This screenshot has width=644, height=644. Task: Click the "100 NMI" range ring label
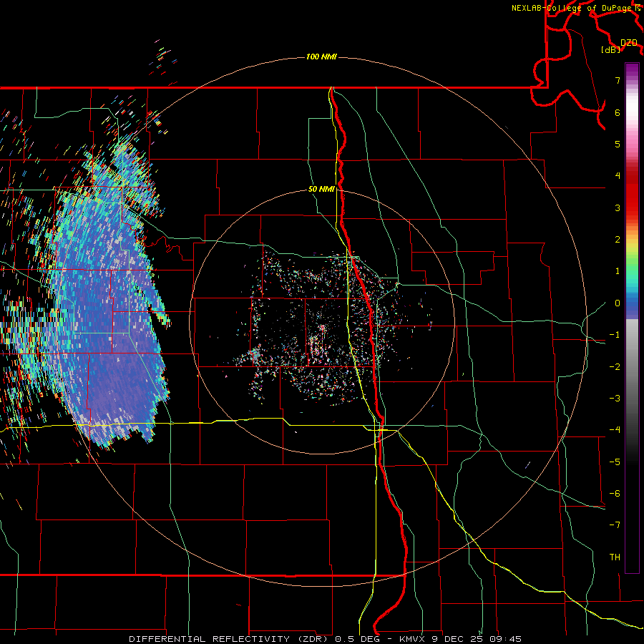click(321, 57)
